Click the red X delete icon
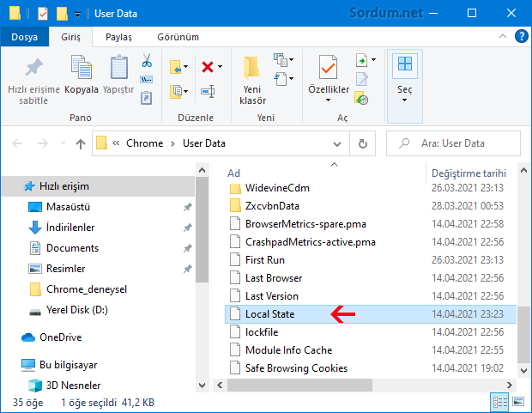This screenshot has height=413, width=532. 207,66
